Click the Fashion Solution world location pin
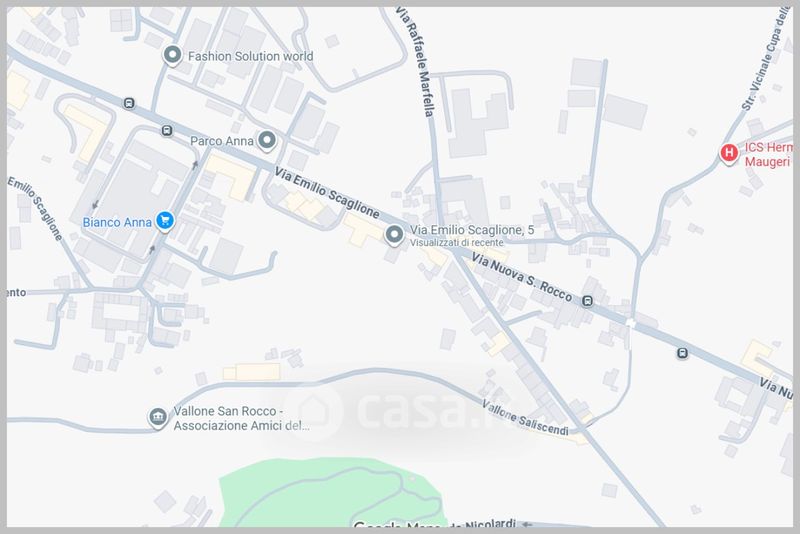The width and height of the screenshot is (800, 534). click(x=172, y=55)
